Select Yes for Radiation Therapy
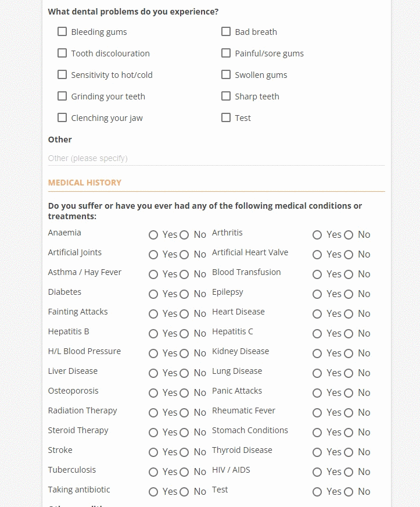420x507 pixels. click(x=153, y=413)
